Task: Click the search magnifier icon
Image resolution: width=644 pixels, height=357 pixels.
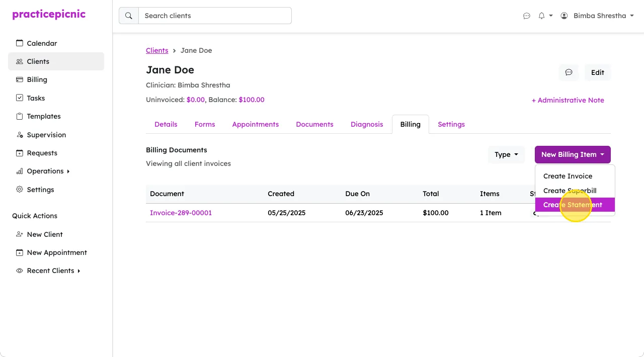Action: 129,16
